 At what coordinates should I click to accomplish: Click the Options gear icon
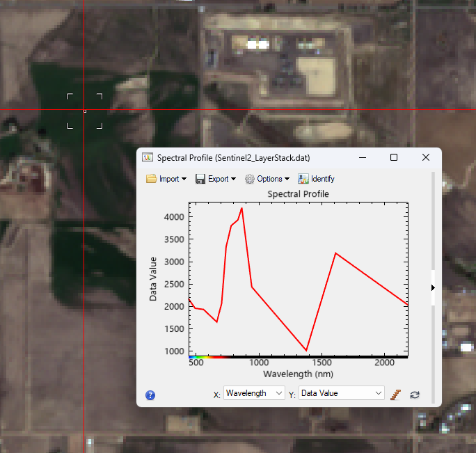[x=250, y=179]
